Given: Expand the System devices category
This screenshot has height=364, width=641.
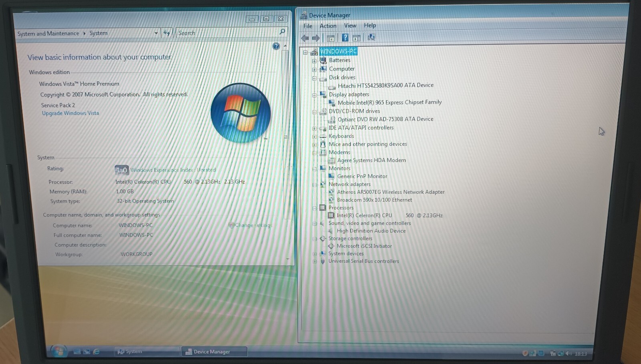Looking at the screenshot, I should click(x=314, y=254).
